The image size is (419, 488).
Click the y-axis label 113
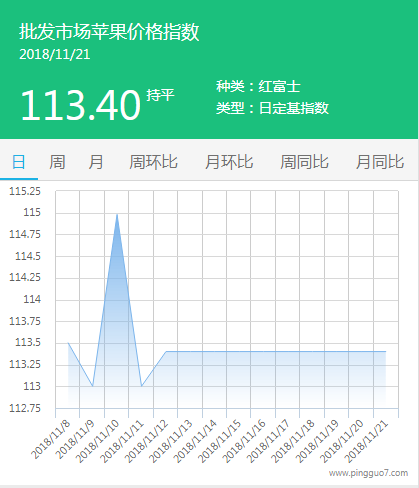pyautogui.click(x=32, y=386)
